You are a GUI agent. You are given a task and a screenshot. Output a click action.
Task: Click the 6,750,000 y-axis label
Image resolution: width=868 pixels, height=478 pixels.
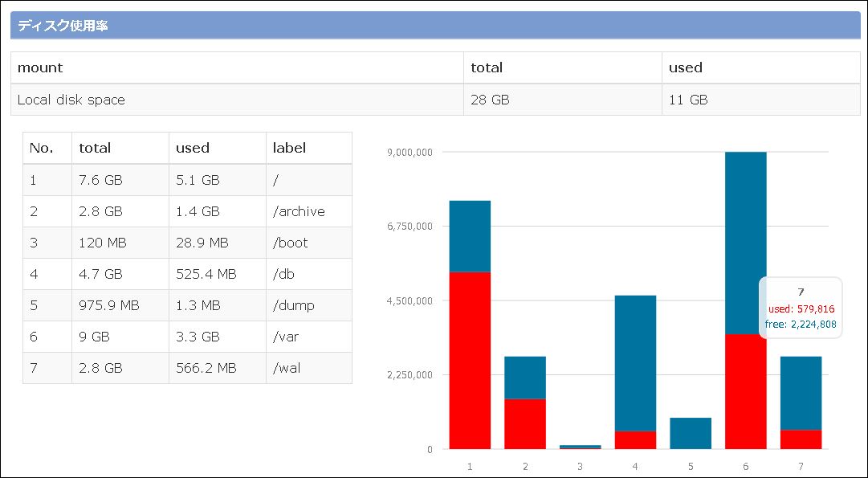point(410,227)
